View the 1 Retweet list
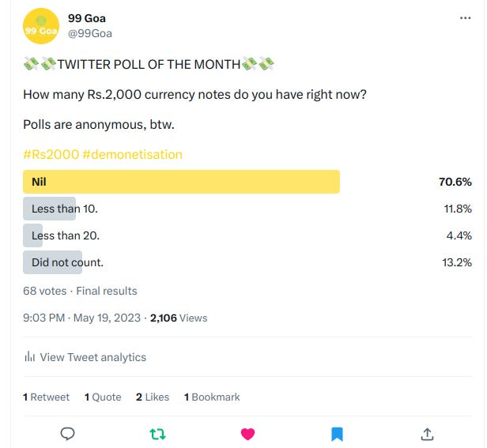 47,397
